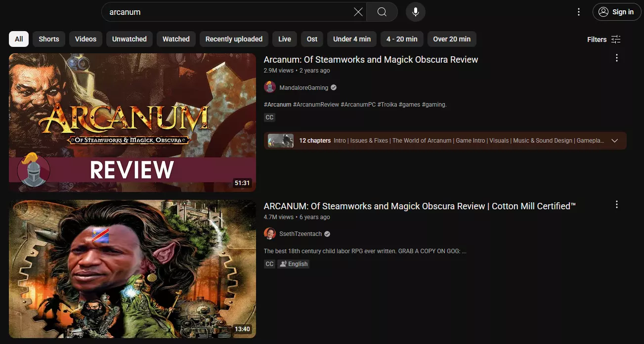Open the MandaloreGaming channel name link
The height and width of the screenshot is (344, 644).
[x=303, y=87]
